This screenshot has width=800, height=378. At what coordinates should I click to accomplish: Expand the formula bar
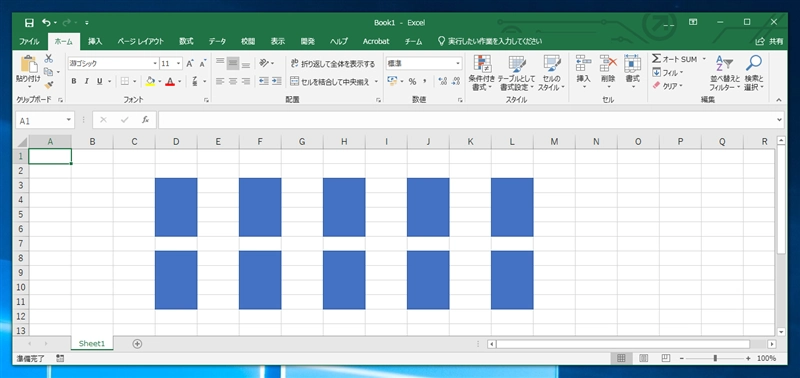[x=779, y=120]
